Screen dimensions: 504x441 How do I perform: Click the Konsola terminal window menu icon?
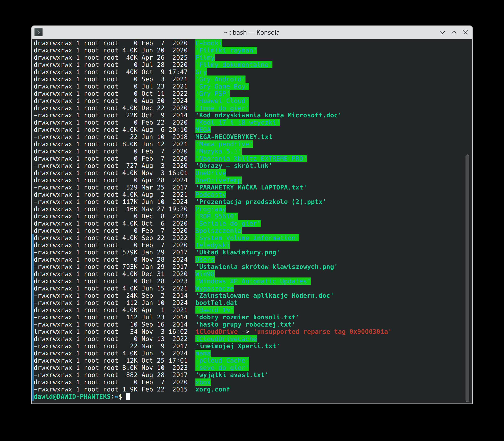click(39, 32)
